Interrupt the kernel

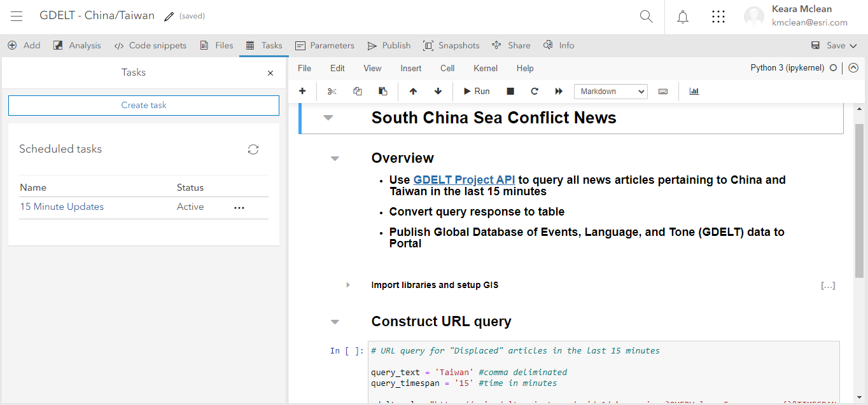click(x=510, y=91)
